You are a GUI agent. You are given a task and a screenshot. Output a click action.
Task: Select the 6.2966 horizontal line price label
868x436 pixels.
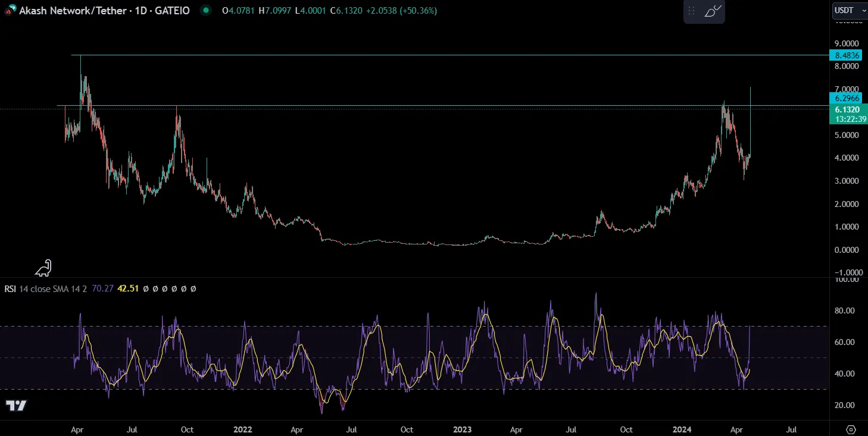point(847,99)
